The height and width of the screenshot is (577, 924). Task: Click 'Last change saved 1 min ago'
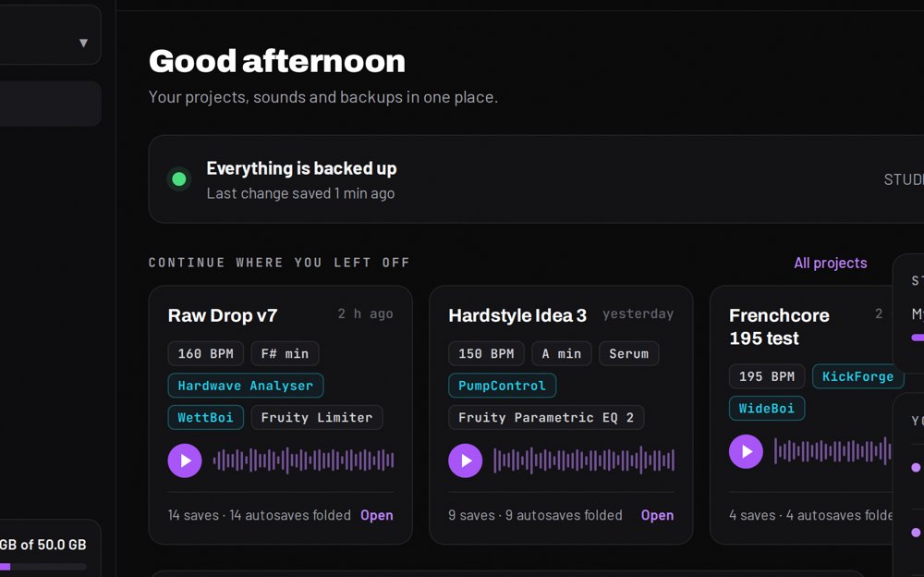point(300,193)
